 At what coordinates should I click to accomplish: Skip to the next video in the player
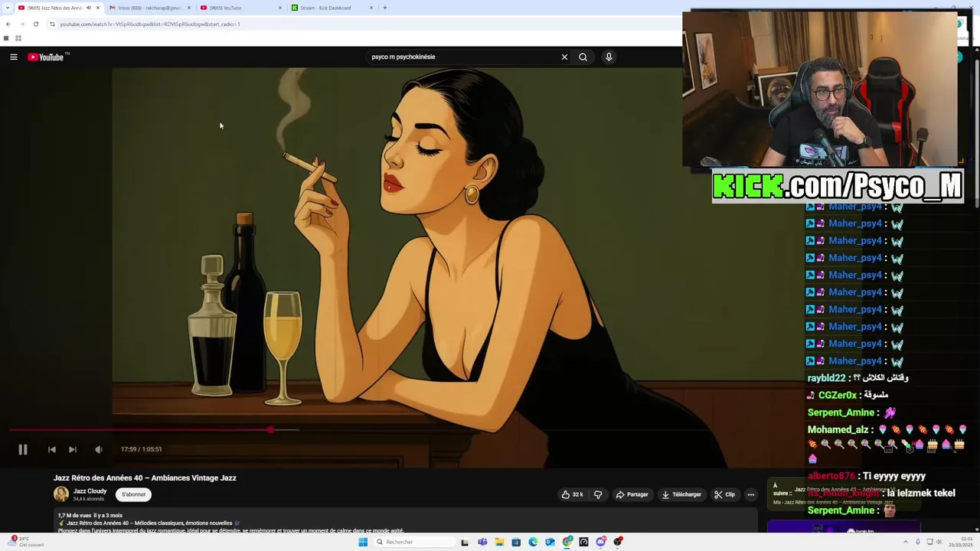click(72, 449)
